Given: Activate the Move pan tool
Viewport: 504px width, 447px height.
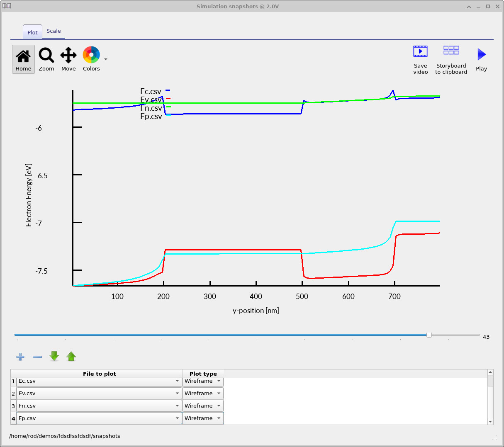Looking at the screenshot, I should (x=68, y=59).
